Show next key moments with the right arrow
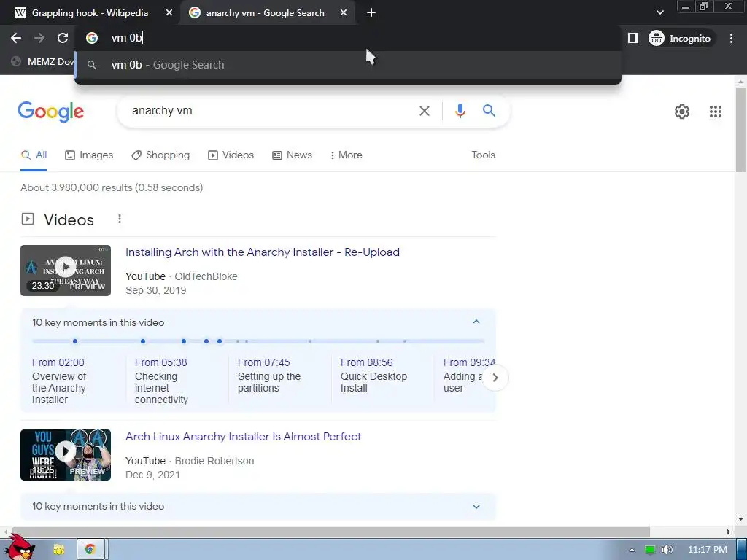Image resolution: width=747 pixels, height=560 pixels. [x=495, y=378]
